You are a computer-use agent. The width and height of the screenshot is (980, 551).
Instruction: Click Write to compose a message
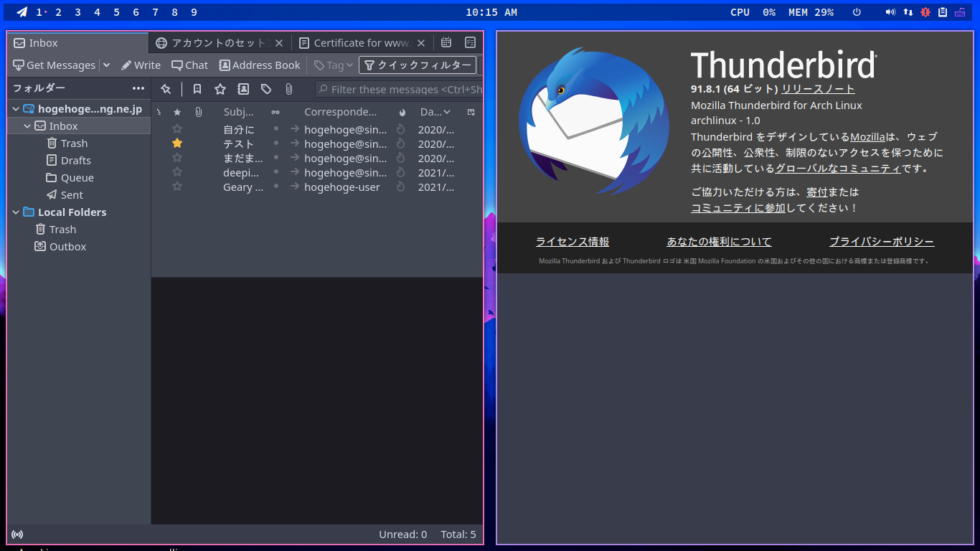pos(141,65)
